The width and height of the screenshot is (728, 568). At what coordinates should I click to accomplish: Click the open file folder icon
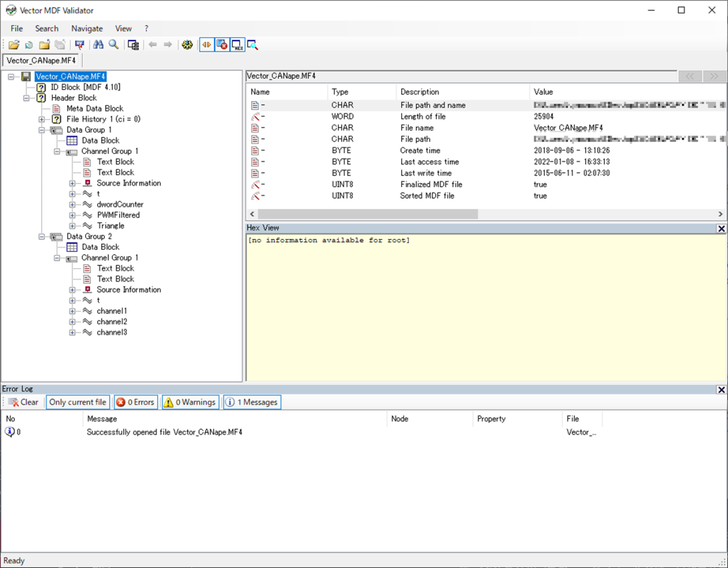pyautogui.click(x=13, y=45)
